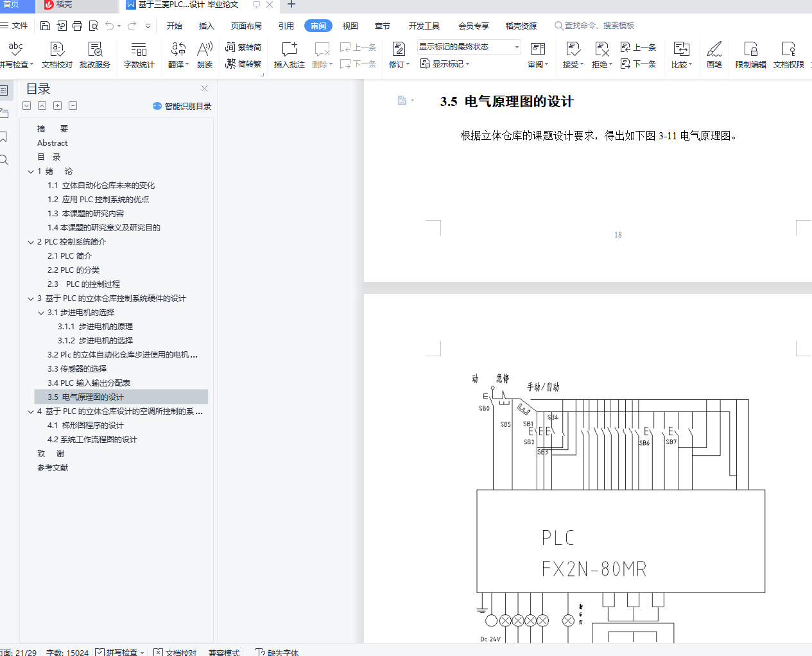Click the Print icon in quick toolbar
Viewport: 812px width, 656px height.
coord(77,26)
